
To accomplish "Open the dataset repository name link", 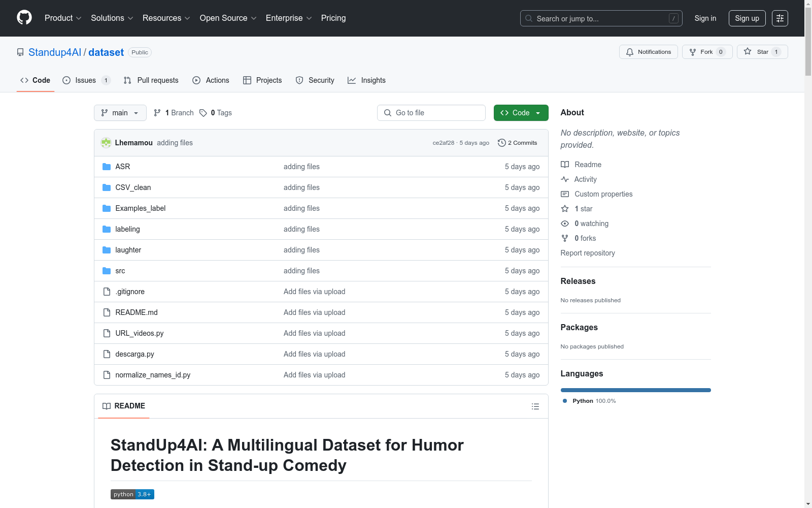I will click(106, 52).
